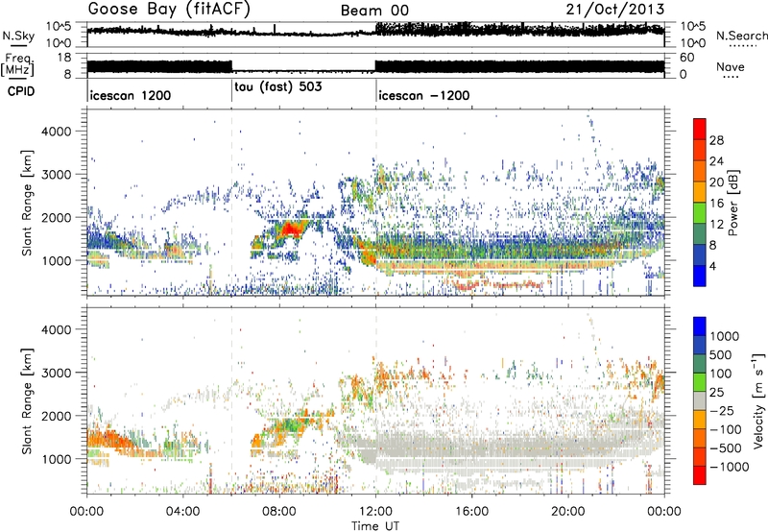This screenshot has height=532, width=768.
Task: Click the '60' Nave axis tick
Action: [687, 58]
